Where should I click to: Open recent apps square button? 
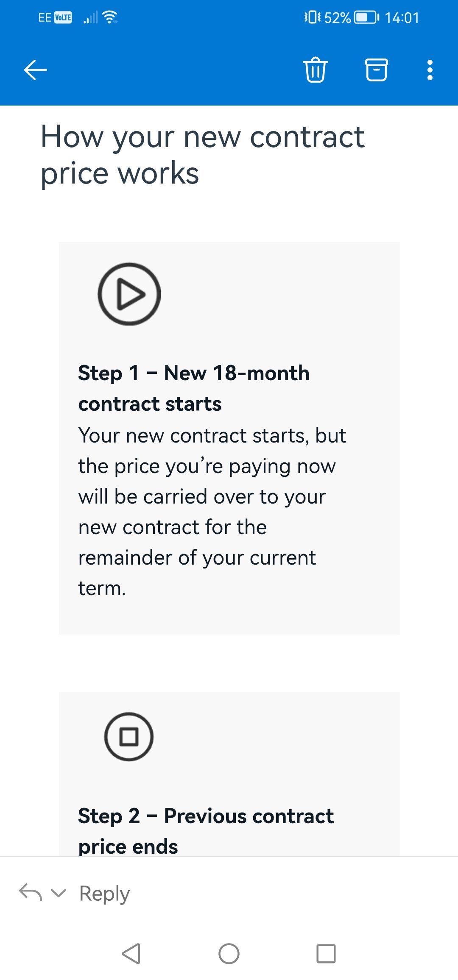coord(326,954)
